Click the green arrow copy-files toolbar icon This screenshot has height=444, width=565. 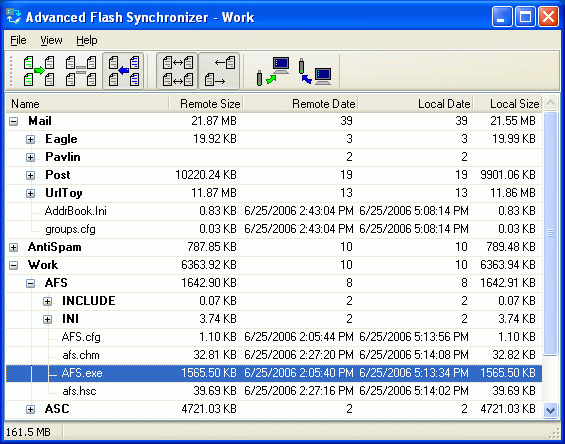coord(39,71)
